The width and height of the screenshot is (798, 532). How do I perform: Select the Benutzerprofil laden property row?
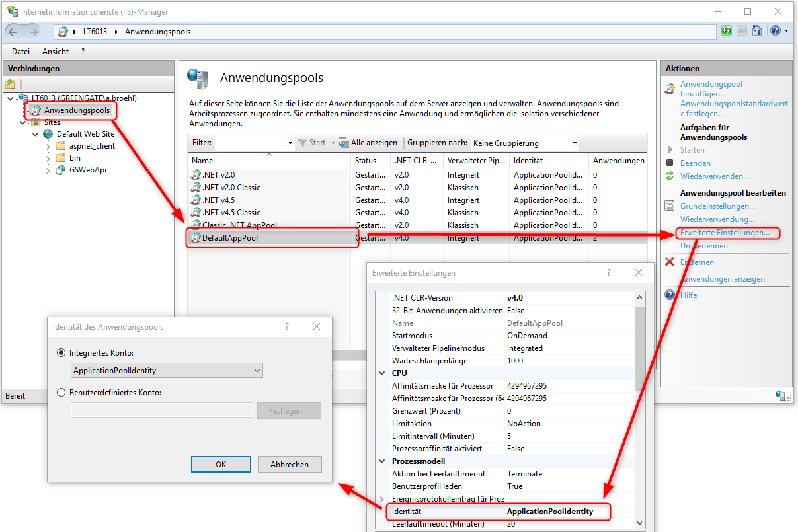(504, 486)
